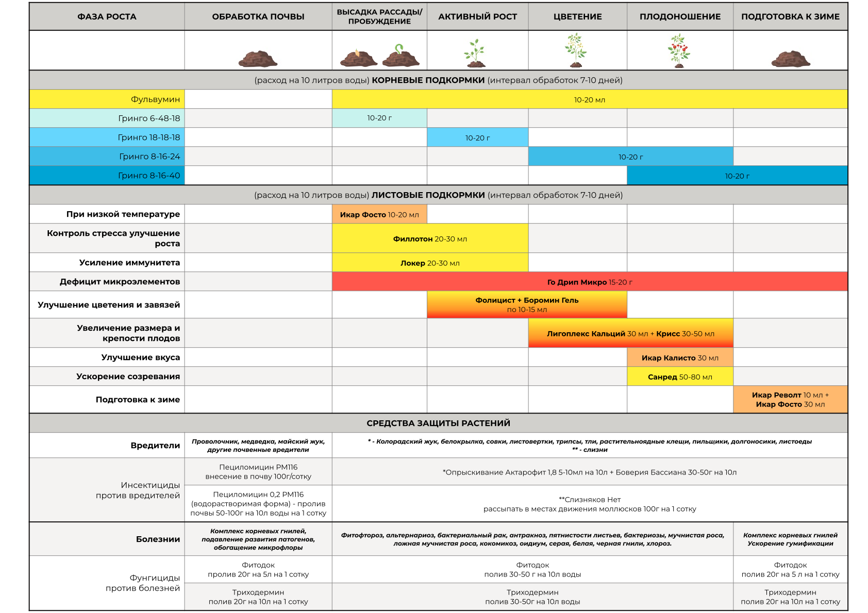Click the Икар Калисто 30 мл cell
The width and height of the screenshot is (868, 613).
point(680,357)
